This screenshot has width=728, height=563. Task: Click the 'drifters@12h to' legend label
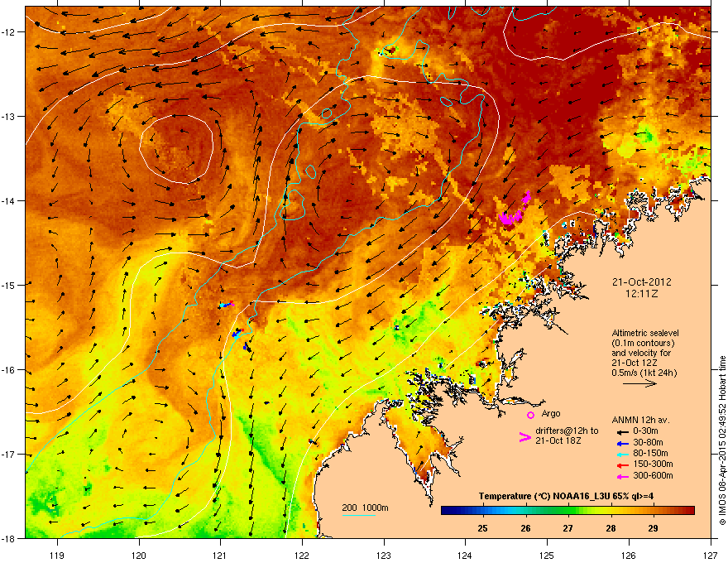[x=567, y=431]
